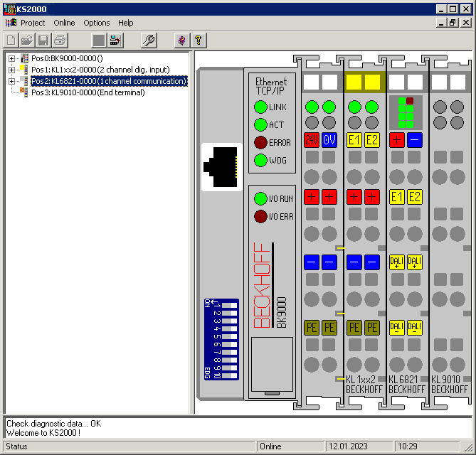Click the New project toolbar icon
This screenshot has width=476, height=455.
coord(11,41)
